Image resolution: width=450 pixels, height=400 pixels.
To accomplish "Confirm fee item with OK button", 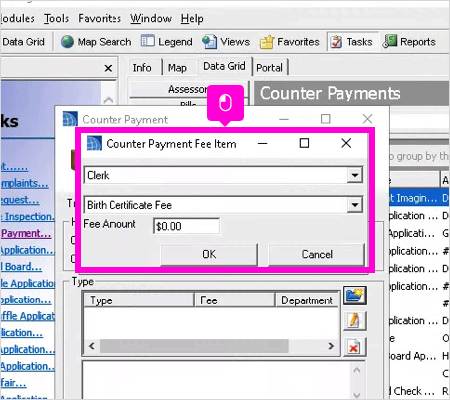I will click(209, 254).
